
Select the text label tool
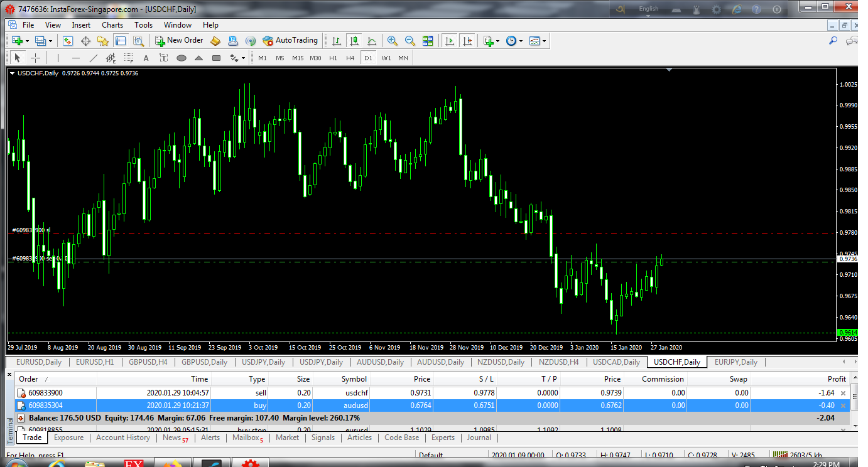[164, 58]
